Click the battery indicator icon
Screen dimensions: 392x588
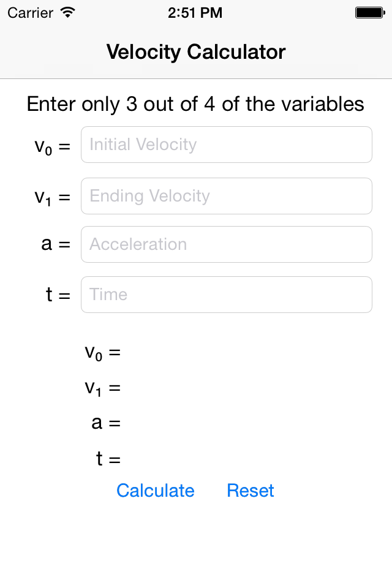click(x=369, y=12)
